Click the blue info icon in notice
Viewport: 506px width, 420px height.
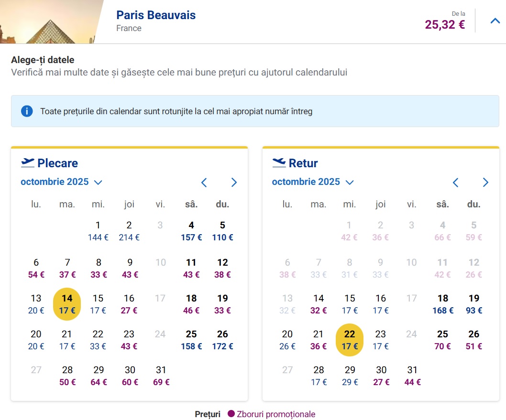27,111
